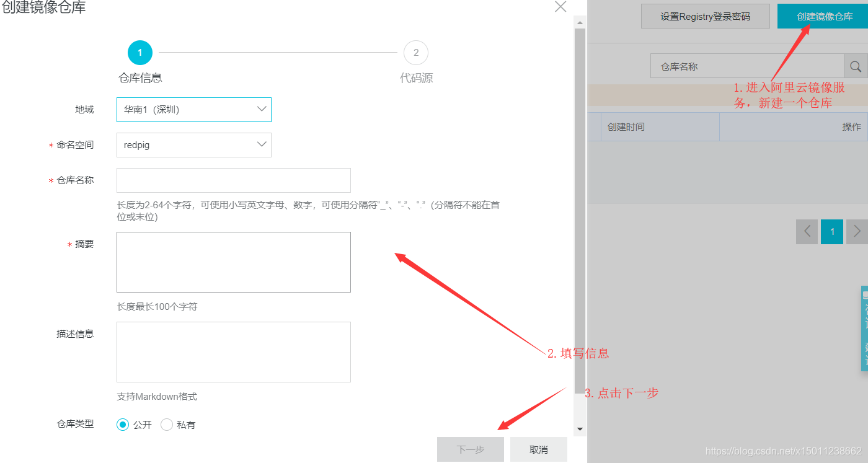Click the 创建镜像仓库 button at top right
This screenshot has width=868, height=463.
point(823,16)
